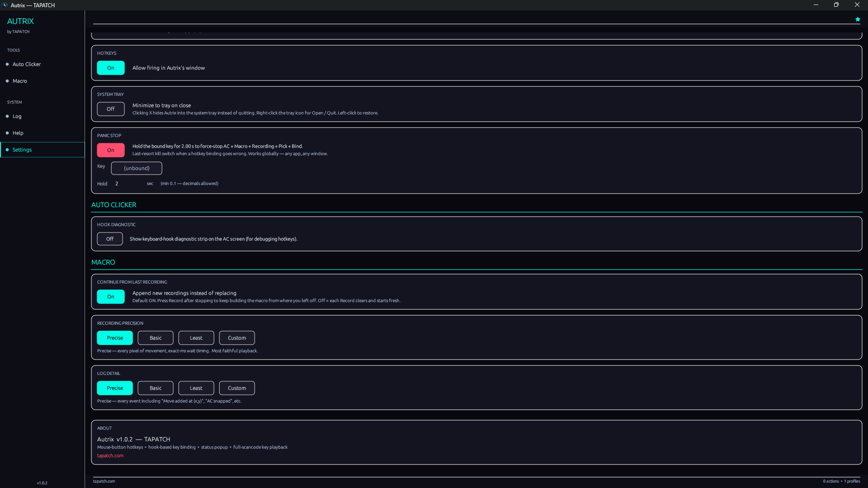Click the '1 profiles' status bar text
The image size is (868, 488).
click(852, 481)
